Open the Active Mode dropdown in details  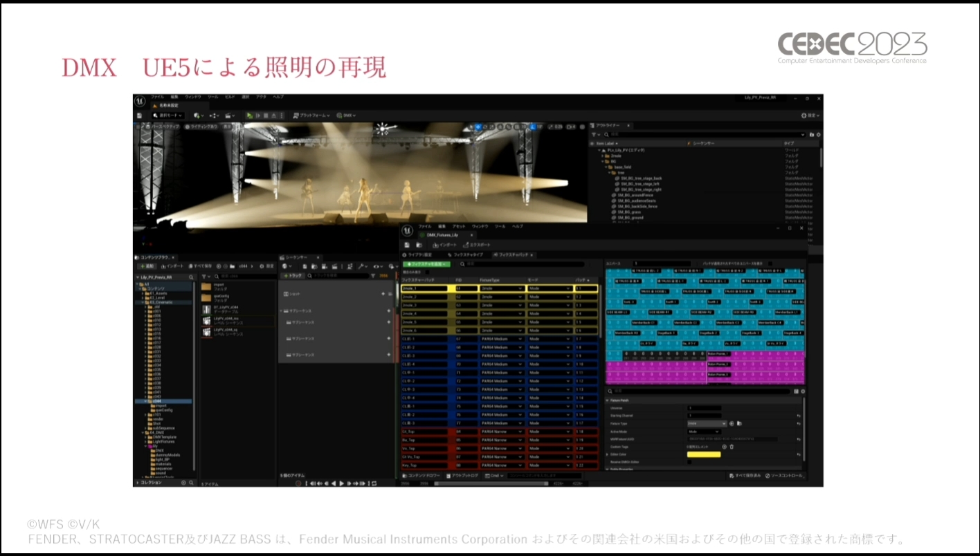coord(705,432)
